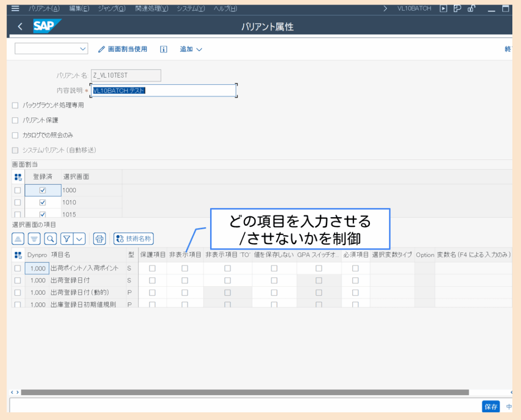The height and width of the screenshot is (420, 521).
Task: Click the new session icon beside VL10BATCH
Action: [443, 9]
